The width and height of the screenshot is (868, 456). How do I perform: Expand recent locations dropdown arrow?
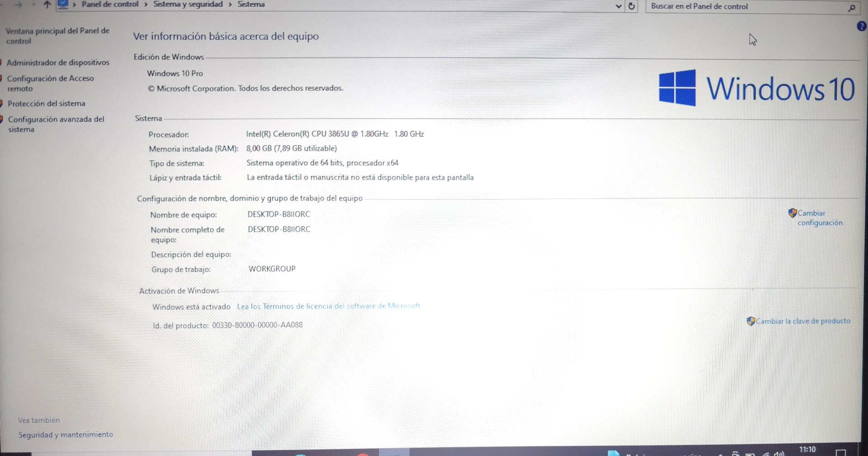point(33,5)
